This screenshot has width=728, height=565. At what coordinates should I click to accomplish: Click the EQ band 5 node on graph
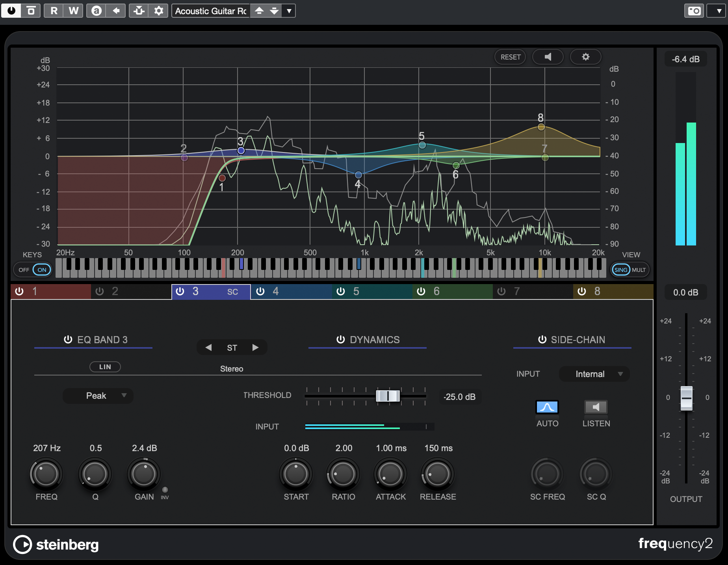[x=422, y=145]
